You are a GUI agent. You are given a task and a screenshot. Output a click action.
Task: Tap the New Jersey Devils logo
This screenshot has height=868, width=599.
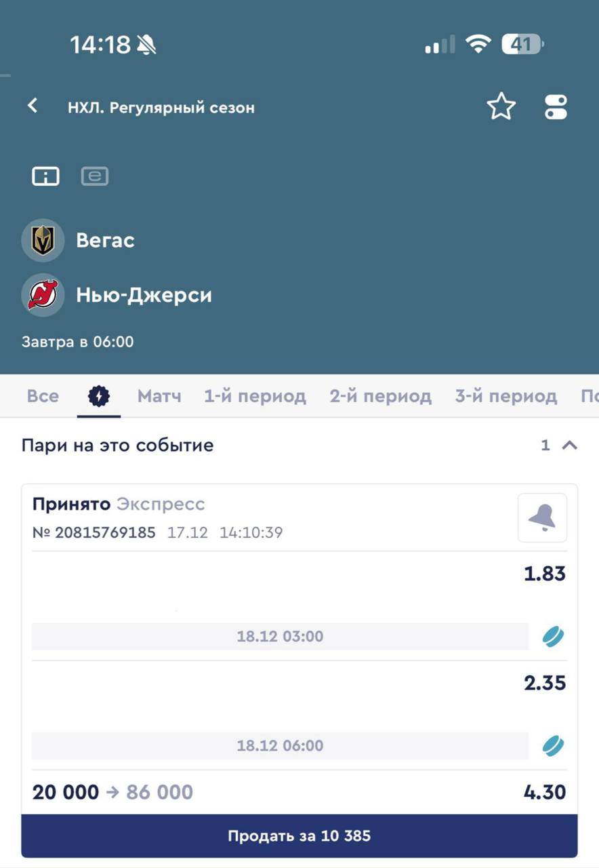coord(43,295)
